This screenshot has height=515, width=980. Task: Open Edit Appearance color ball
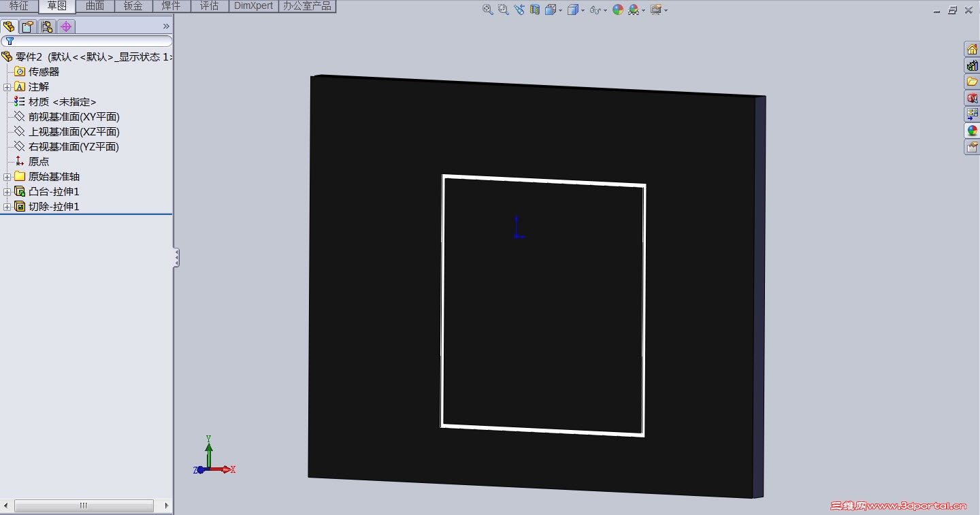[x=618, y=10]
